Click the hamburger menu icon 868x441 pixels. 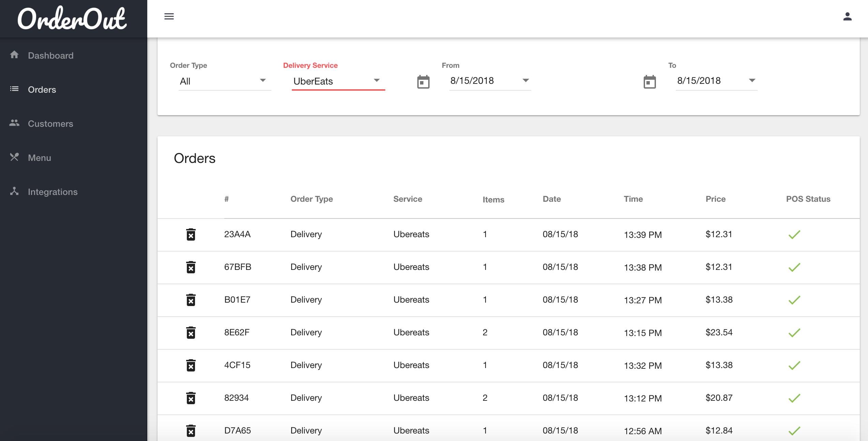pyautogui.click(x=169, y=16)
